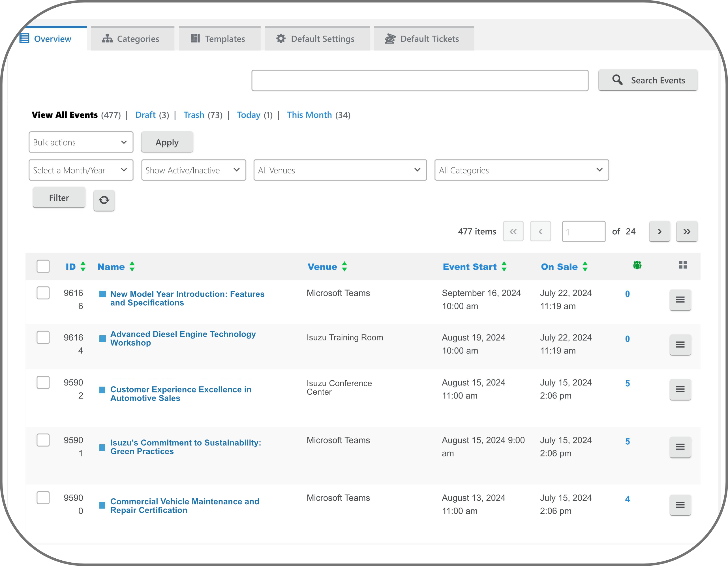Jump to last page double arrow
728x566 pixels.
pyautogui.click(x=686, y=231)
